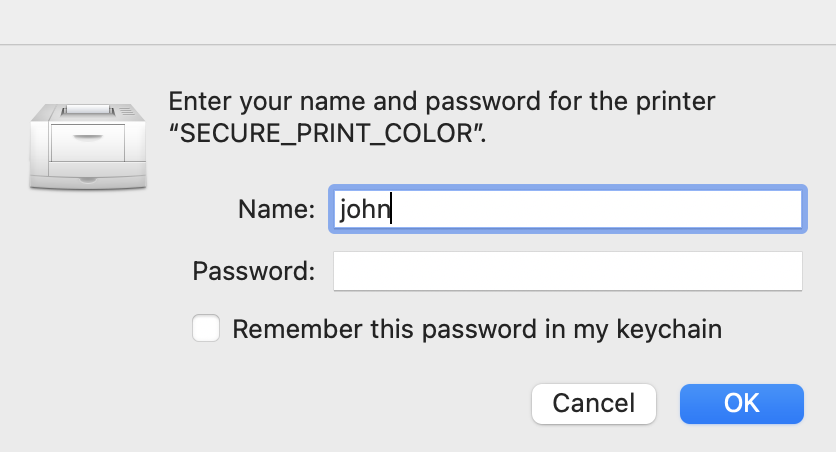Click the paper output slot on printer icon
Viewport: 836px width, 452px height.
click(x=88, y=110)
